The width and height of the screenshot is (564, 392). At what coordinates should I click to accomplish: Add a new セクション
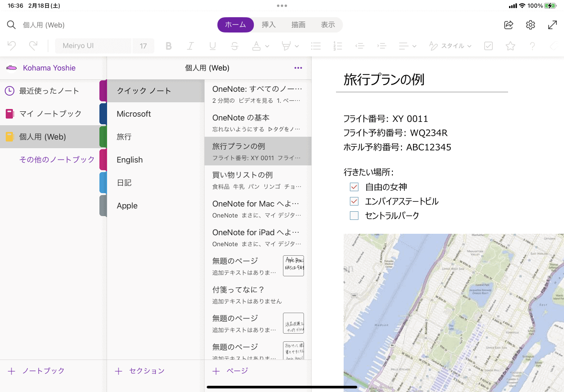[140, 371]
